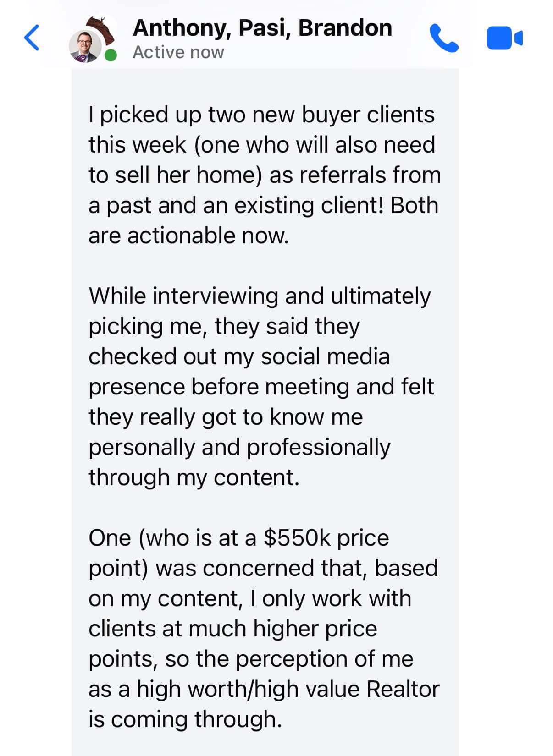Click the '$550k' amount in the message
553x756 pixels.
pos(297,538)
